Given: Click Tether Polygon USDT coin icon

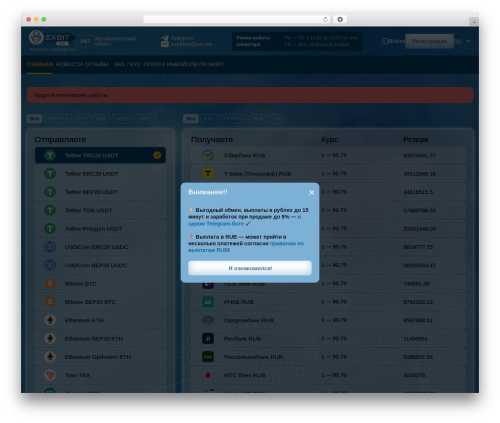Looking at the screenshot, I should click(50, 229).
